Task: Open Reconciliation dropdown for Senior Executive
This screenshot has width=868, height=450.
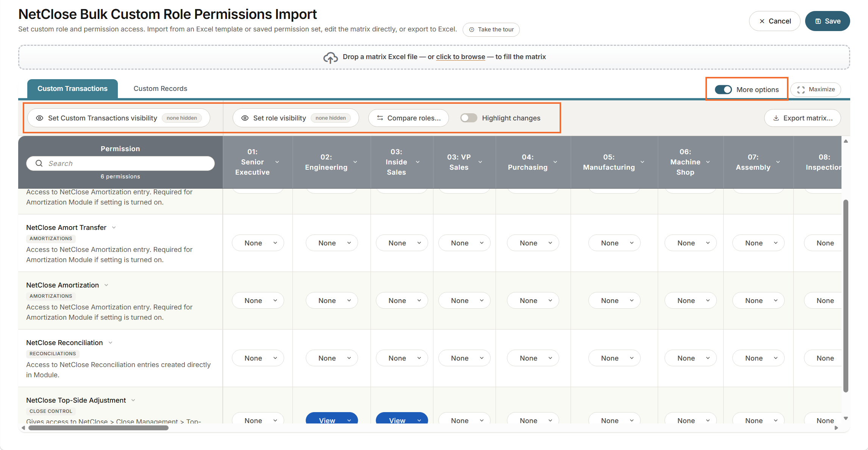Action: (x=258, y=358)
